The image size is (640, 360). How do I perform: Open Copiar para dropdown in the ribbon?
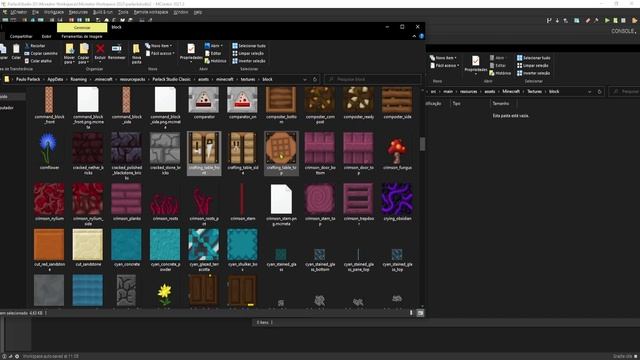[x=84, y=53]
